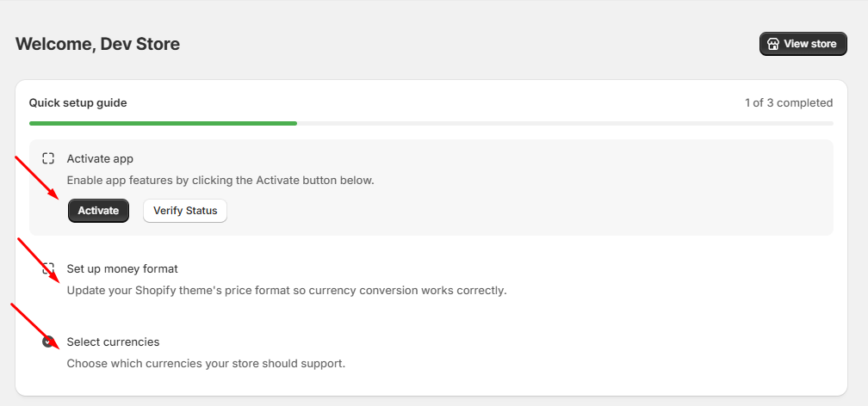Collapse the Activate app step title
The height and width of the screenshot is (406, 868).
coord(100,159)
